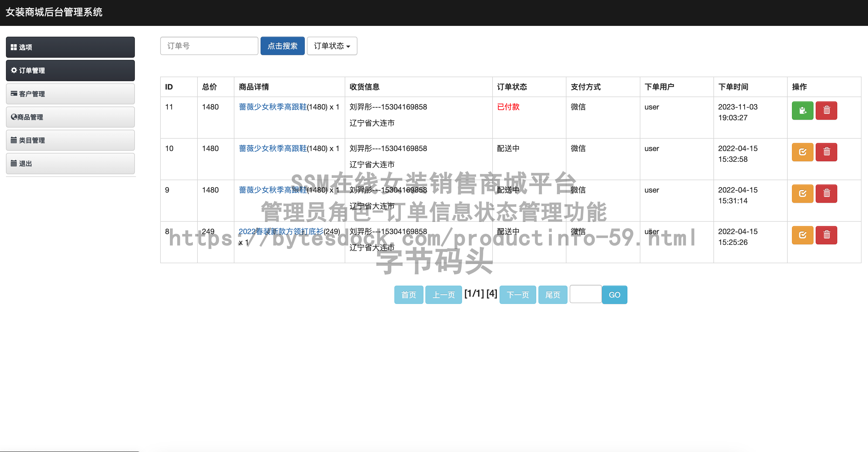Delete order 9 with trash icon

[826, 193]
